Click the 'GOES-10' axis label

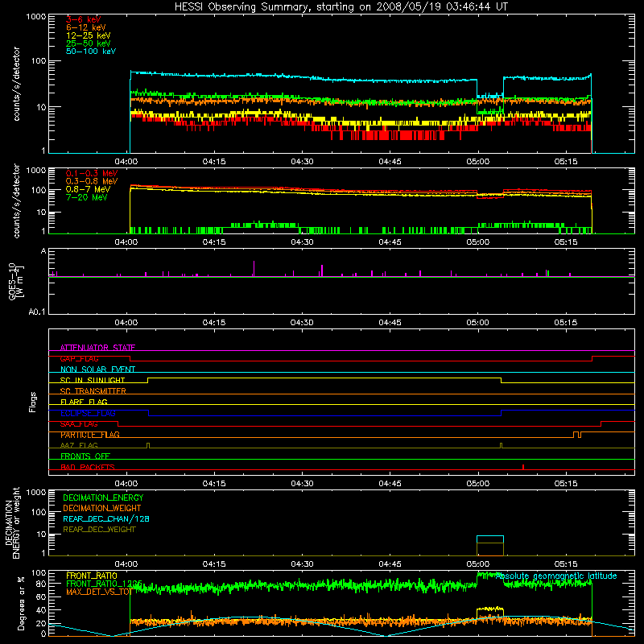click(12, 282)
